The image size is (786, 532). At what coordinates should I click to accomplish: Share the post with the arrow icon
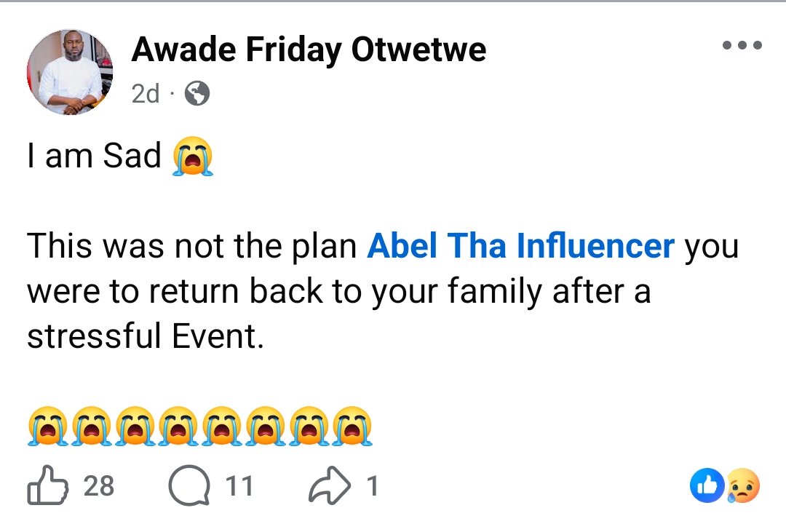[x=329, y=486]
